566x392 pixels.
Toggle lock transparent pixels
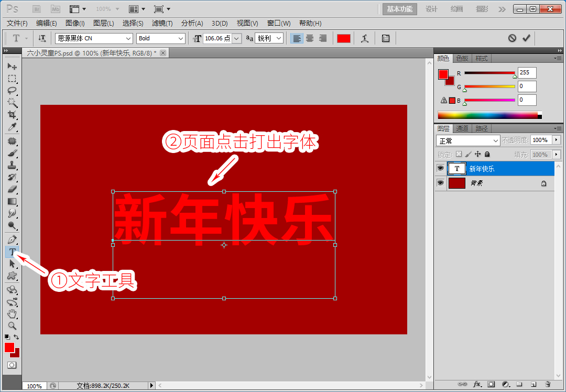pos(459,154)
